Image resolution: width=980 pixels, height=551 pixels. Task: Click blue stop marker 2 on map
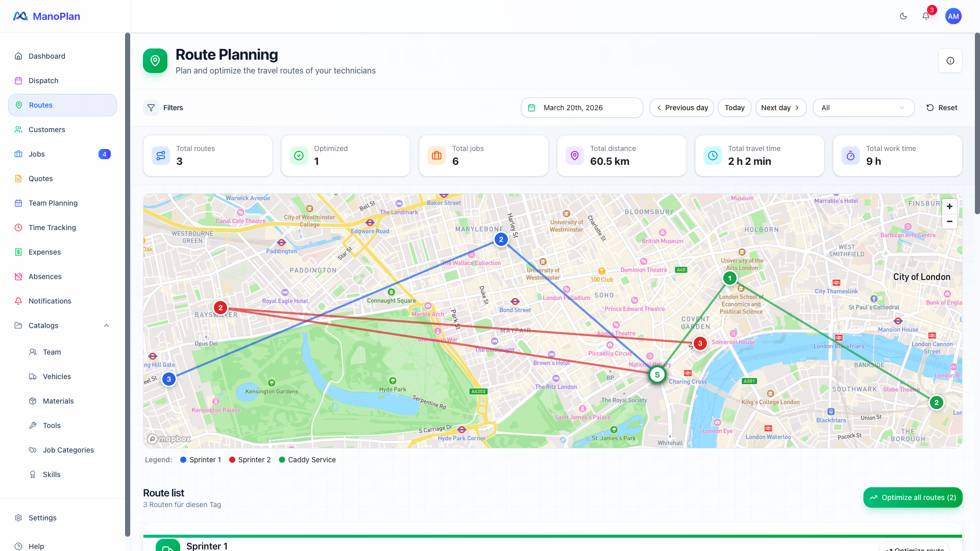501,239
